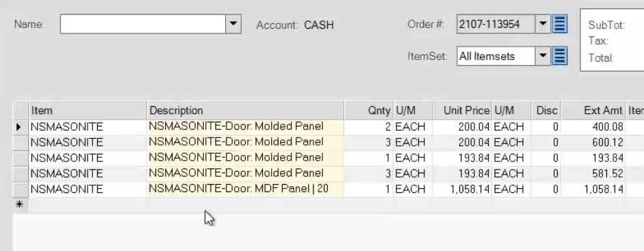Click the list icon beside Order # field
This screenshot has width=644, height=251.
click(559, 24)
